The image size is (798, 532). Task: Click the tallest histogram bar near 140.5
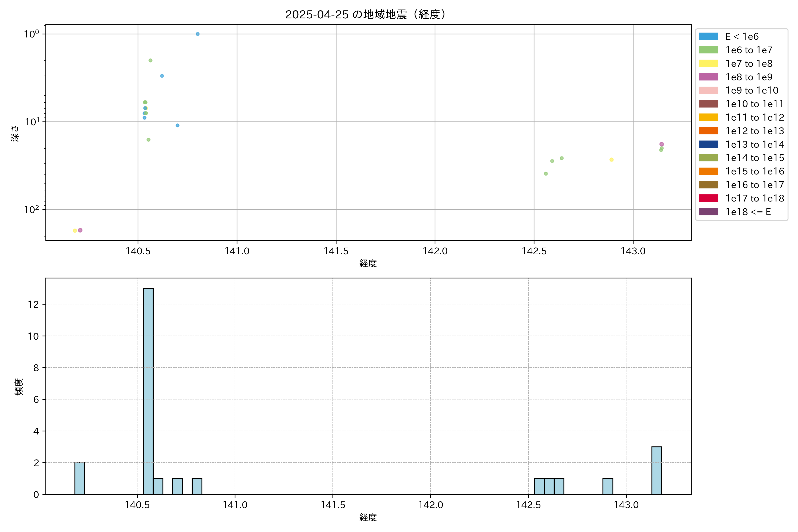click(x=148, y=390)
